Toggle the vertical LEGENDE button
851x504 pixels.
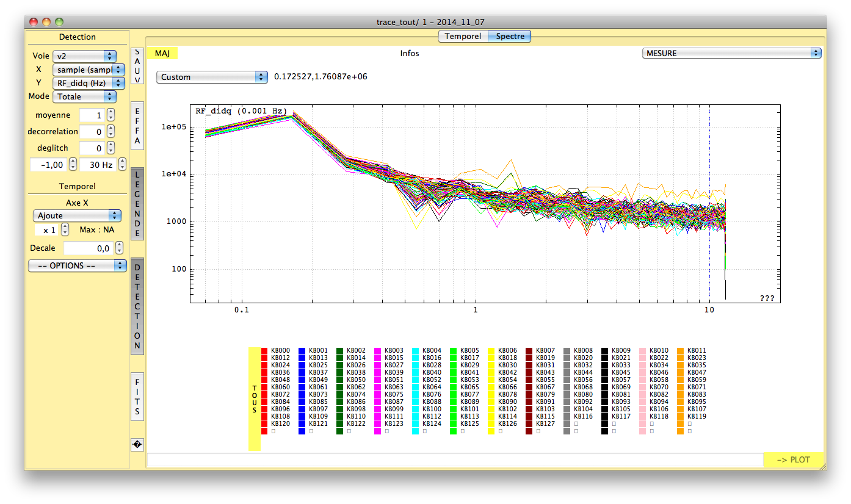pyautogui.click(x=137, y=204)
